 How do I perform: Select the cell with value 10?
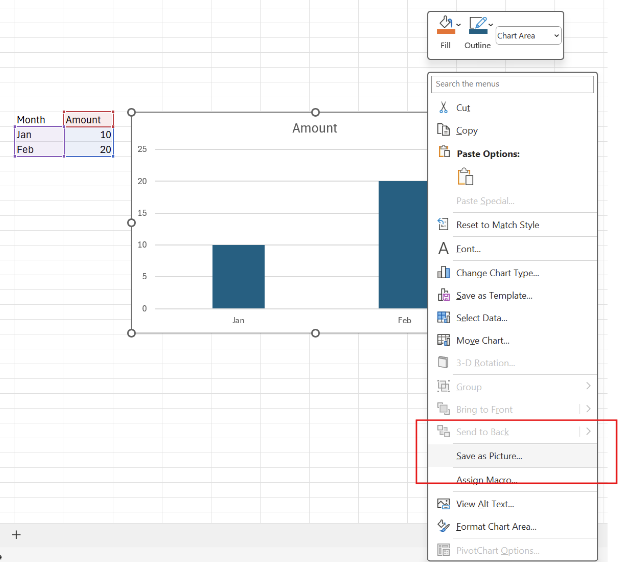click(x=89, y=134)
